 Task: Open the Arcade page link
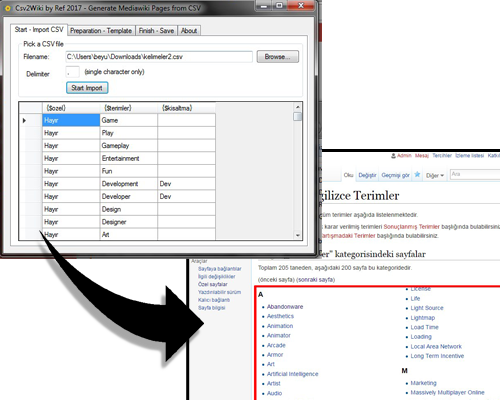276,345
